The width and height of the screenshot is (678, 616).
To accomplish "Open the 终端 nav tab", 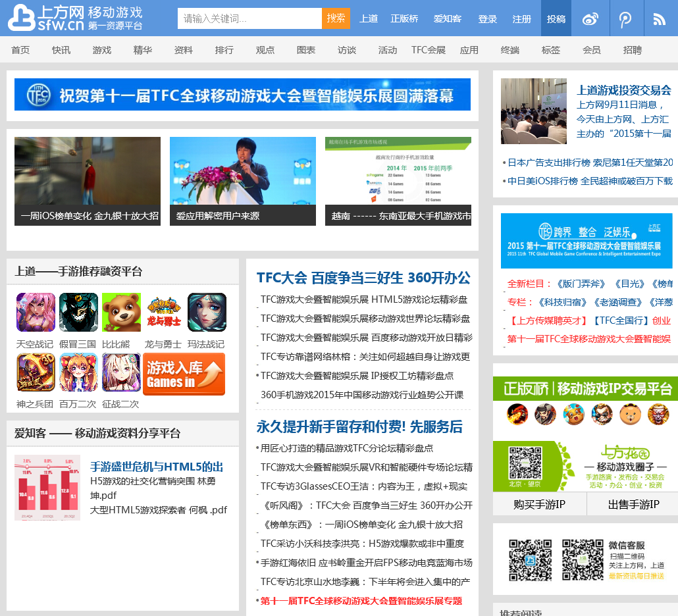I will click(509, 50).
